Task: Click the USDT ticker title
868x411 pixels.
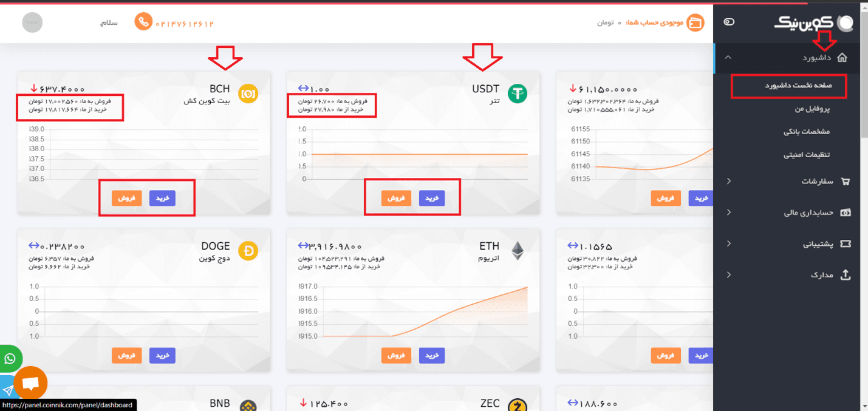Action: point(486,89)
